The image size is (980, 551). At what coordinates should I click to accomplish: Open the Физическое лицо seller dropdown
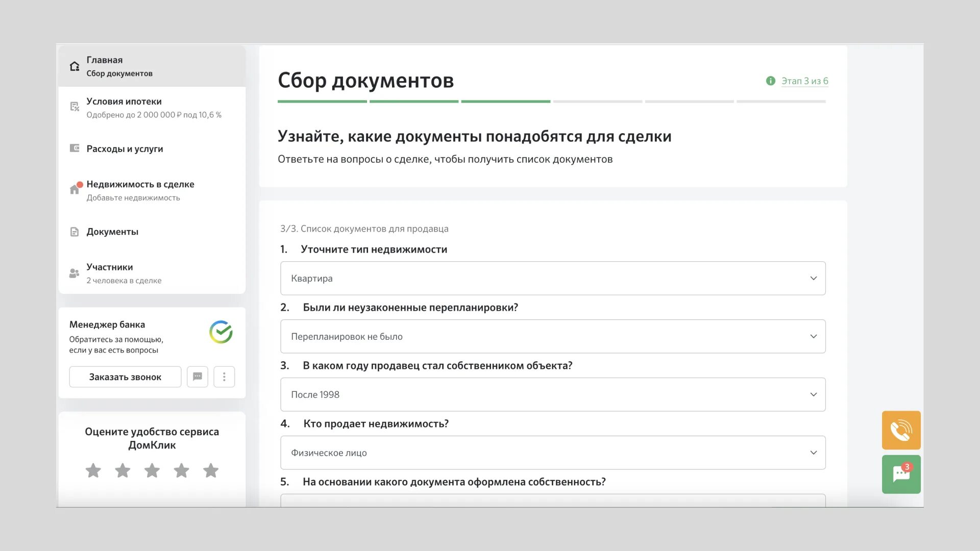tap(553, 453)
